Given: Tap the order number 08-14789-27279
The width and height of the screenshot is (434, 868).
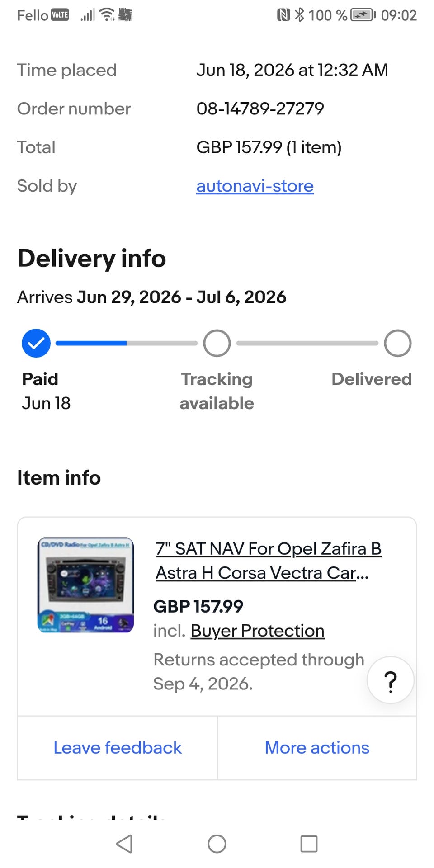Looking at the screenshot, I should click(260, 108).
